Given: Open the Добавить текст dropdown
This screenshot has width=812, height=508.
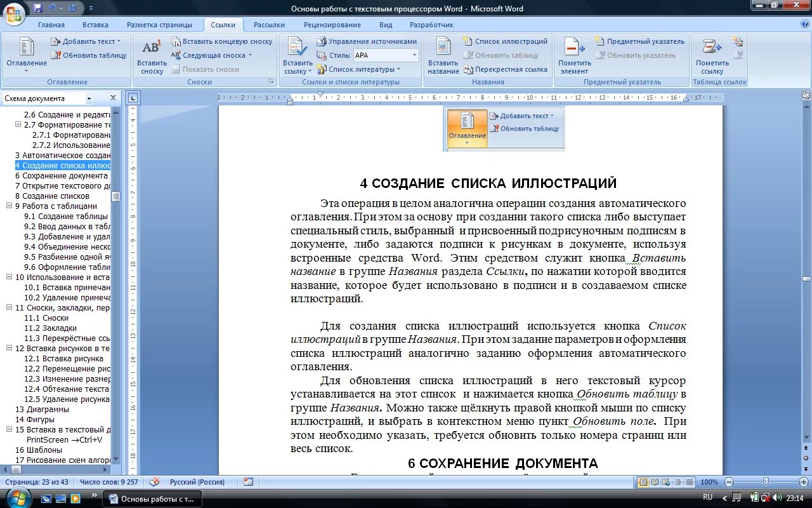Looking at the screenshot, I should 86,41.
